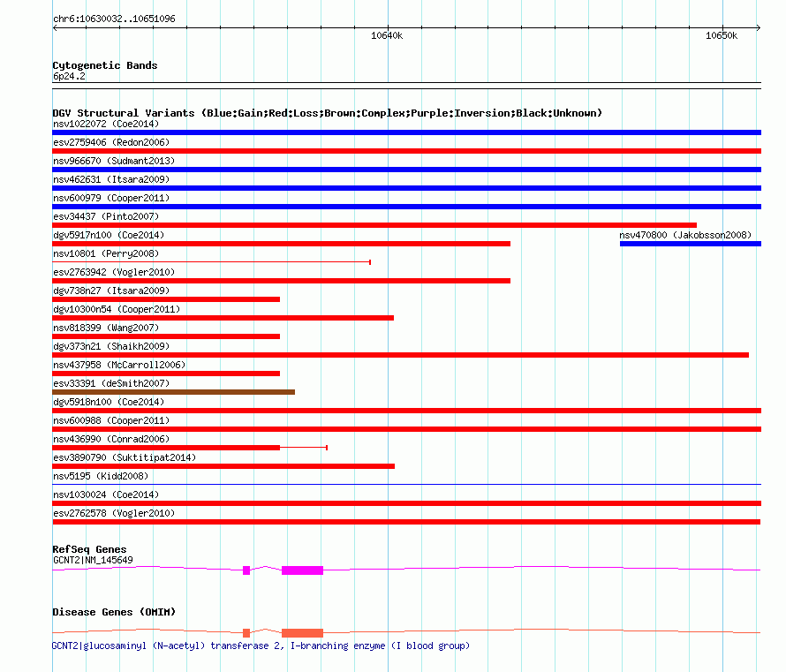The height and width of the screenshot is (672, 786).
Task: Click the Disease Genes (OMIM) track header
Action: (x=114, y=612)
